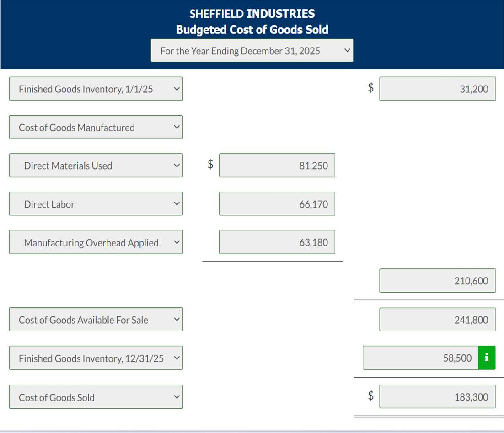Click the chevron on the period selector
The width and height of the screenshot is (504, 433).
(x=347, y=50)
